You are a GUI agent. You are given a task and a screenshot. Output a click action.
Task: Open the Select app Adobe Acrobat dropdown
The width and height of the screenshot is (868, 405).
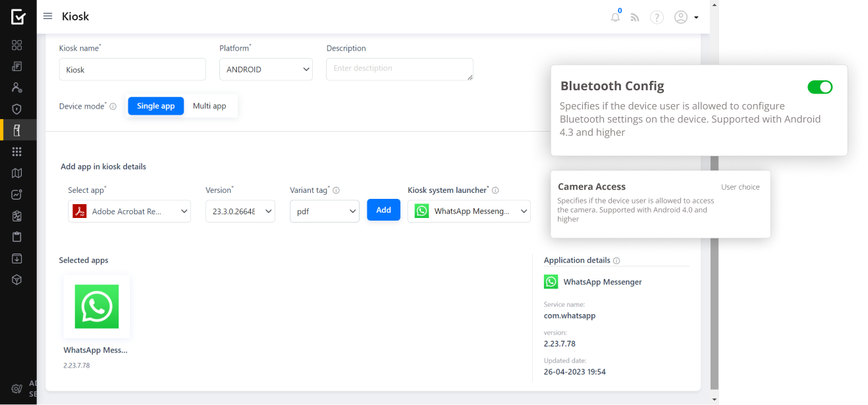click(129, 211)
